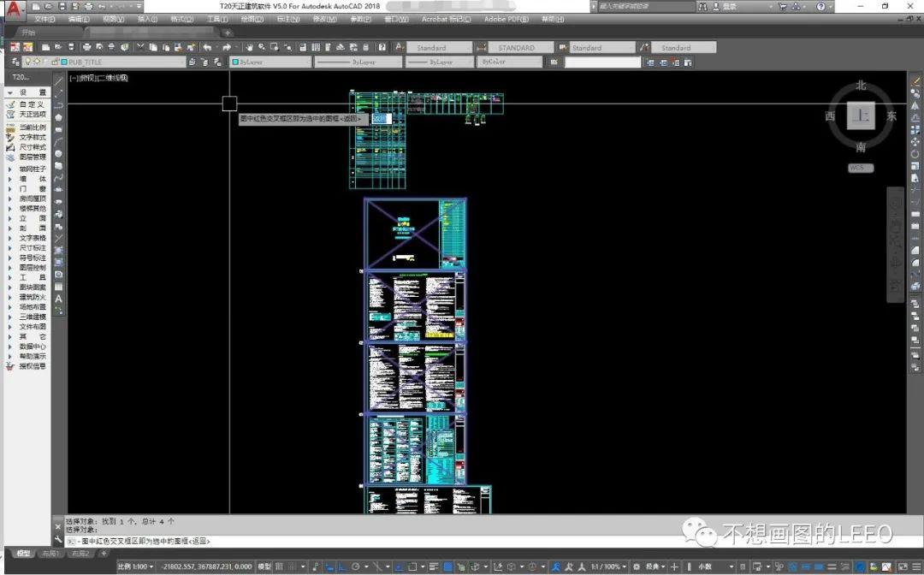Toggle ortho mode in status bar
924x575 pixels.
(341, 566)
